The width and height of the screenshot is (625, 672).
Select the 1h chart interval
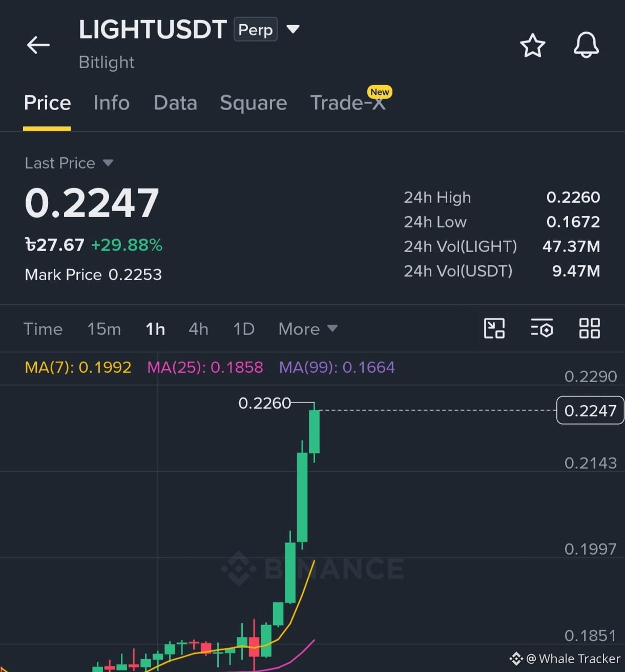point(155,329)
